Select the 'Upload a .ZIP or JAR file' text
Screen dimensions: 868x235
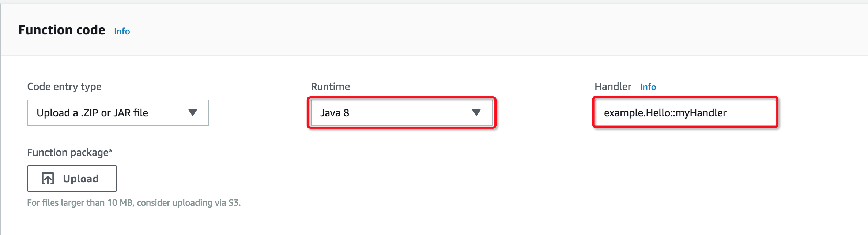point(92,113)
